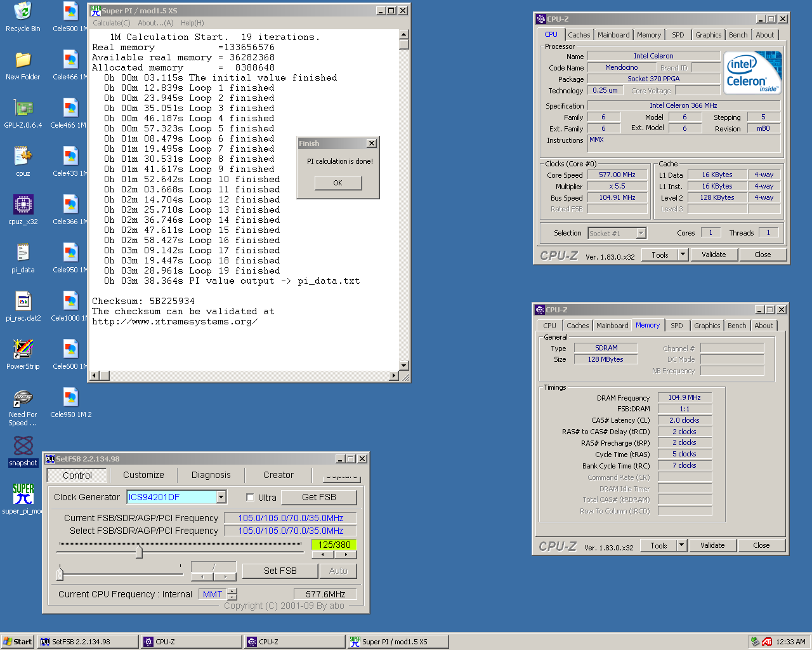This screenshot has width=812, height=650.
Task: Click the SetFSB title bar PLL icon
Action: click(x=50, y=458)
